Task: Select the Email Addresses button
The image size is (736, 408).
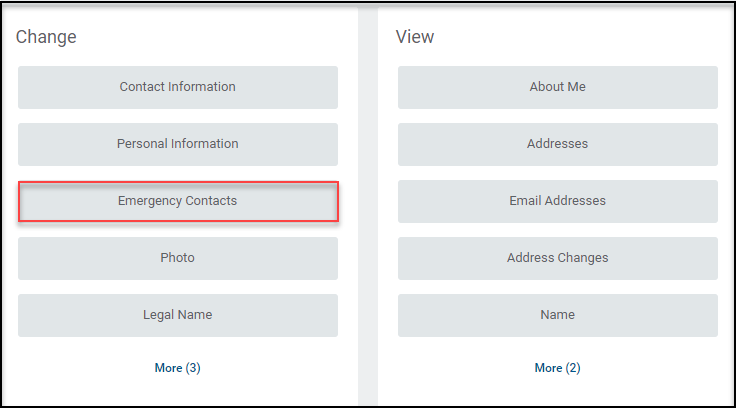Action: [x=558, y=201]
